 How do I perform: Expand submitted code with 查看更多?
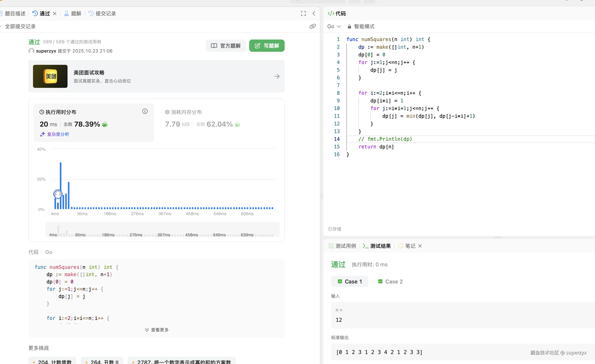click(x=157, y=330)
